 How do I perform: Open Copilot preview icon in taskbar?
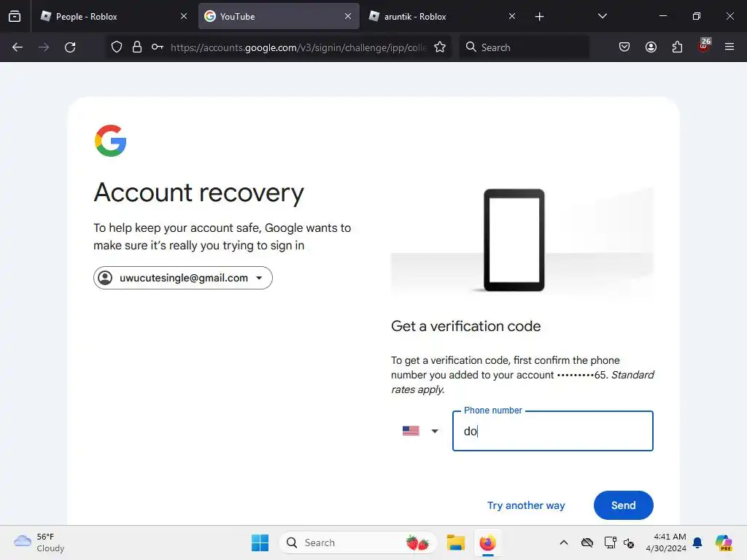click(x=723, y=542)
